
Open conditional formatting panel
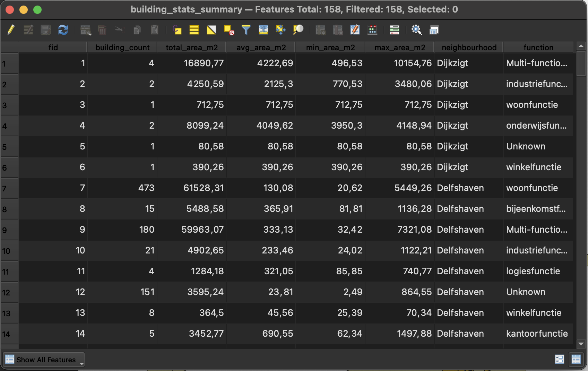[372, 30]
